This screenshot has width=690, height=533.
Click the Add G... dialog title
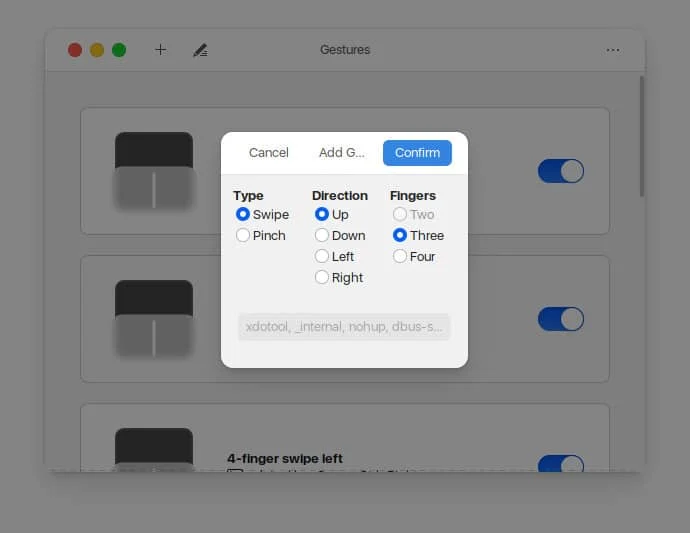coord(341,153)
